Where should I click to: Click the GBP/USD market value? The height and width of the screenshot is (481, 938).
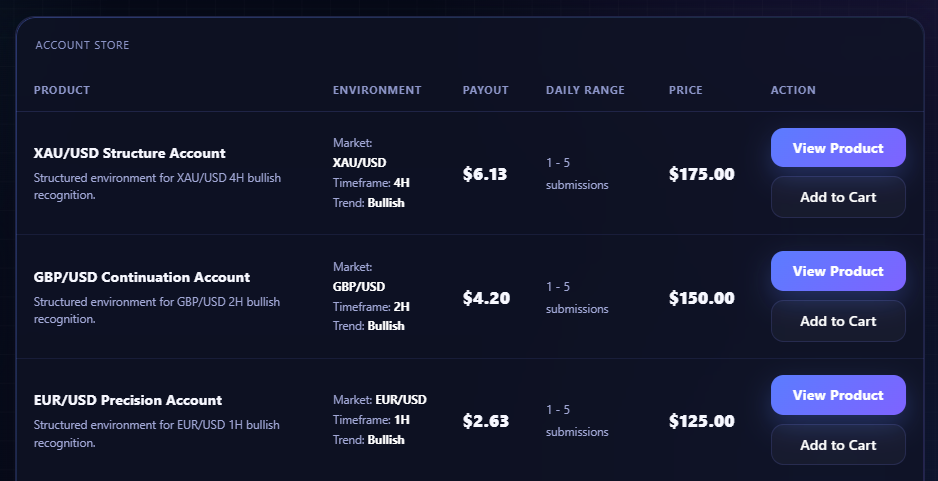359,287
